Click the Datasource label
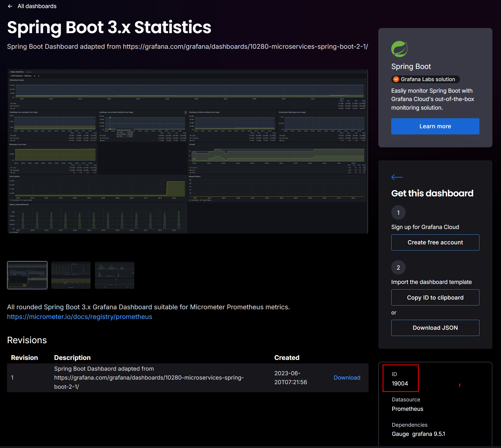The image size is (501, 448). pyautogui.click(x=406, y=400)
